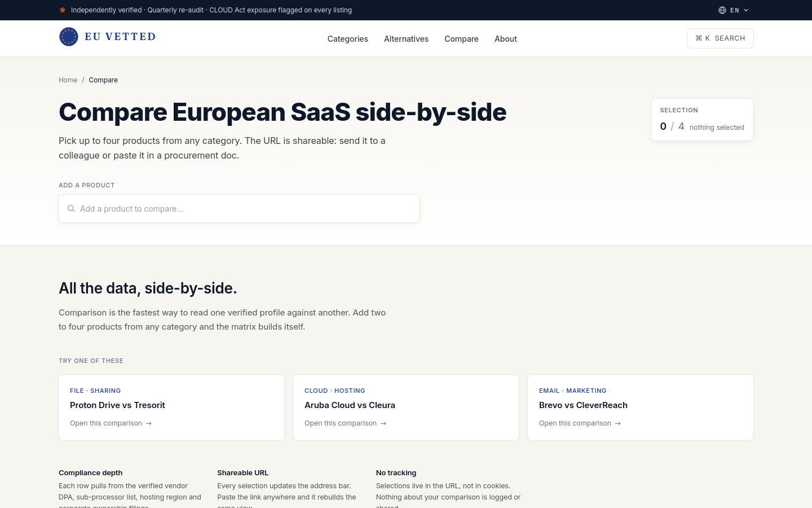Focus the Add a product to compare field

239,209
